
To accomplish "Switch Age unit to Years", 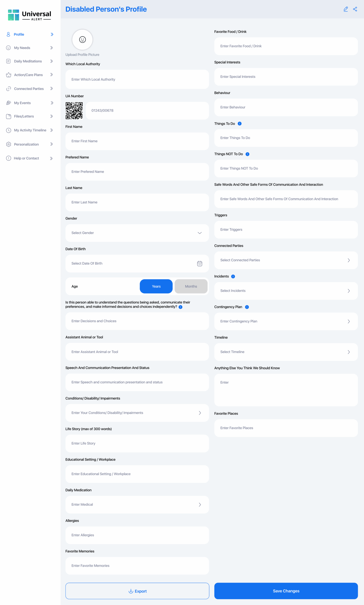I will 156,286.
